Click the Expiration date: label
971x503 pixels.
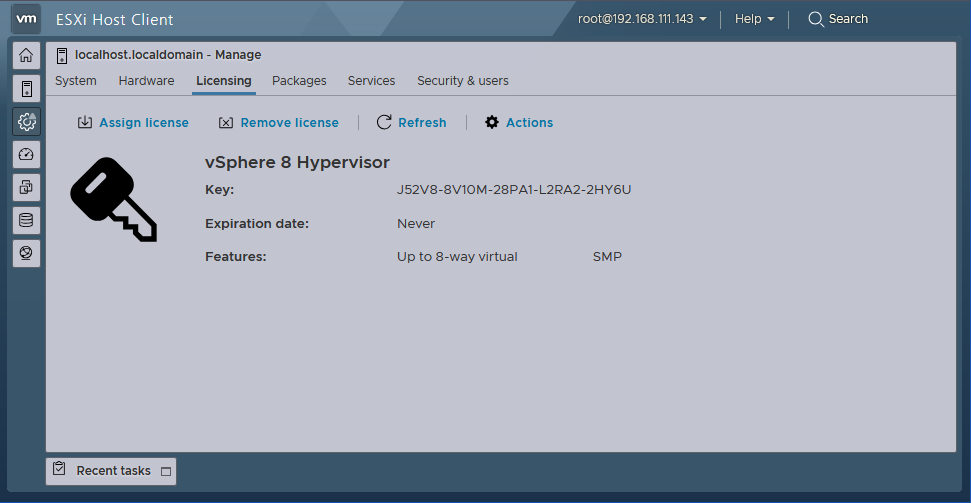(x=257, y=224)
